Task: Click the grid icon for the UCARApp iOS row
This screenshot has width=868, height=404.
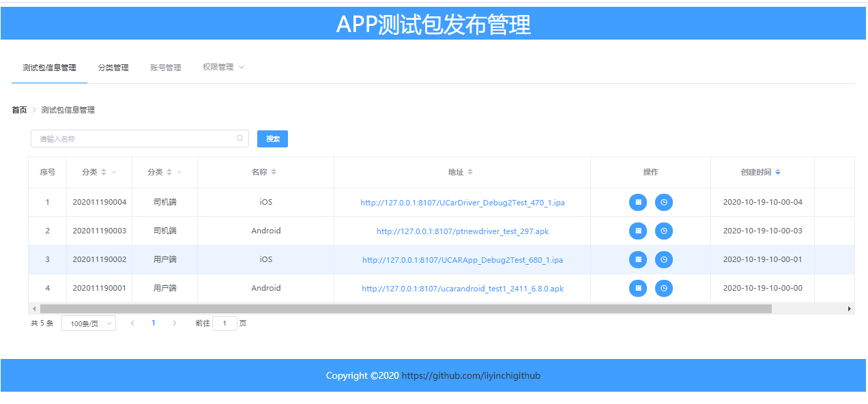Action: pyautogui.click(x=638, y=259)
